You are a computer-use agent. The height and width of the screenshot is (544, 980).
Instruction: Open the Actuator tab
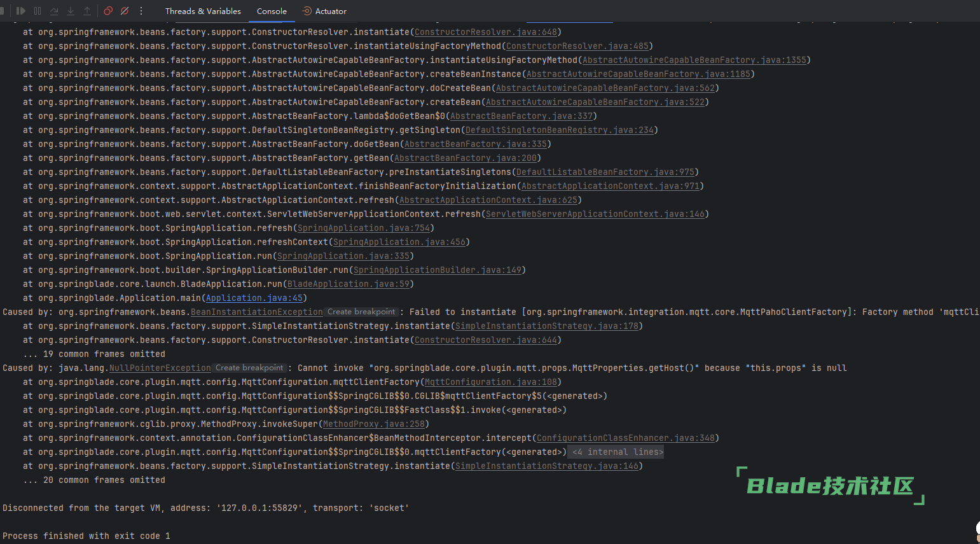324,11
